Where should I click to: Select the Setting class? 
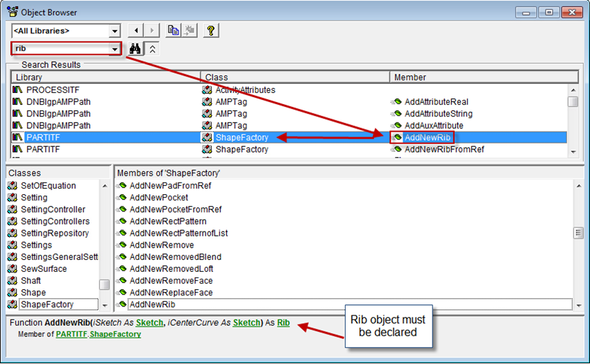(x=34, y=198)
